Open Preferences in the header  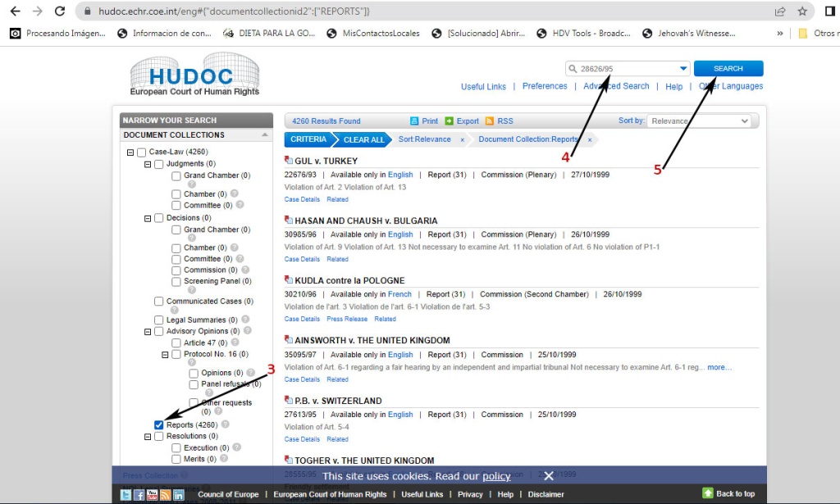545,86
